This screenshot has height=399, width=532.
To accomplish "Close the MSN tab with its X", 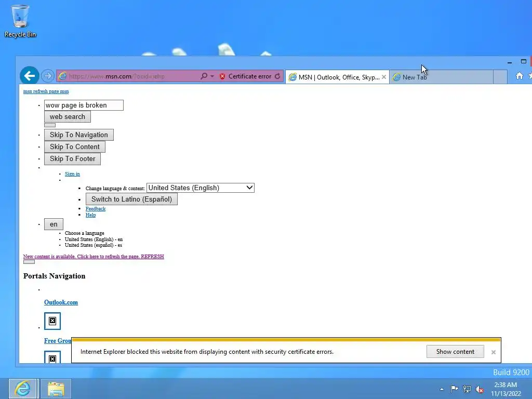I will [384, 77].
